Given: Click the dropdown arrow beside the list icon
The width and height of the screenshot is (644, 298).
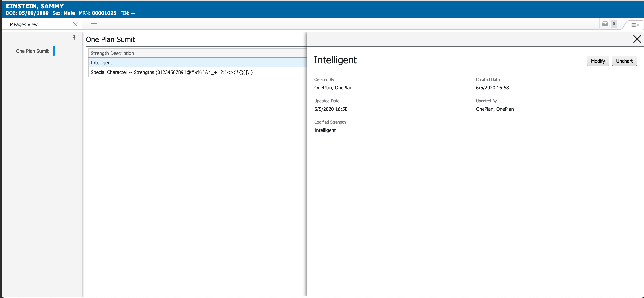Looking at the screenshot, I should tap(638, 25).
